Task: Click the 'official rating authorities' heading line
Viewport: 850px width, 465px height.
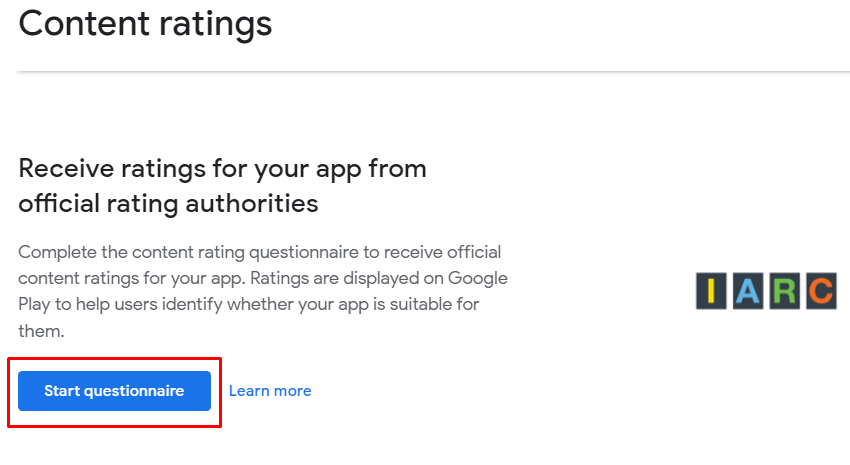Action: tap(168, 204)
